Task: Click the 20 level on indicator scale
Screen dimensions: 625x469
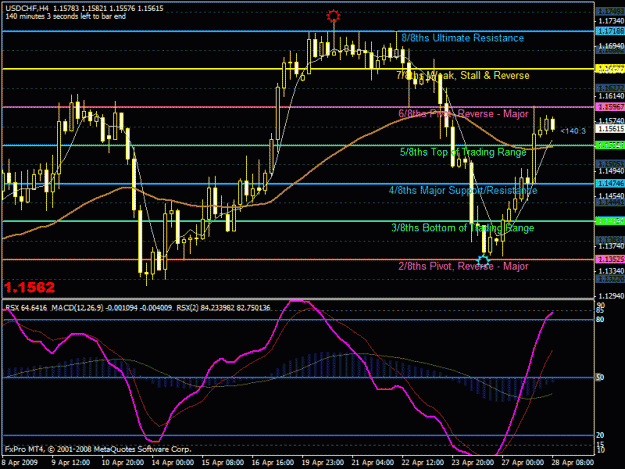Action: 600,435
